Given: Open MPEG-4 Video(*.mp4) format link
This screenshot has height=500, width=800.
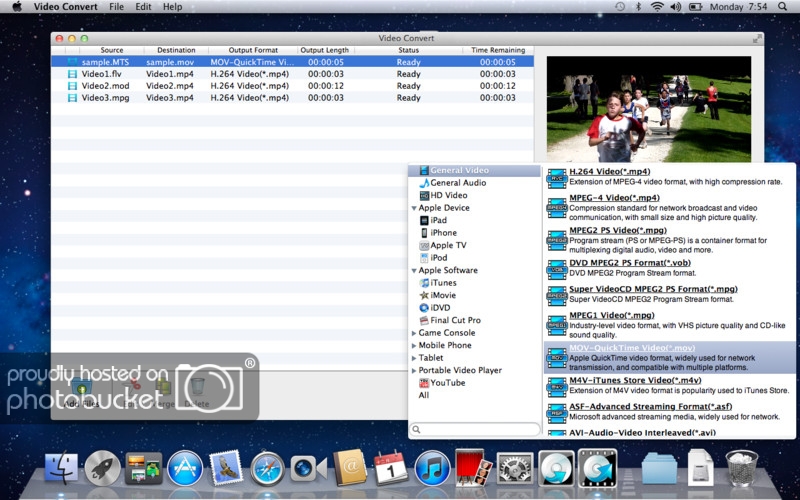Looking at the screenshot, I should 614,198.
